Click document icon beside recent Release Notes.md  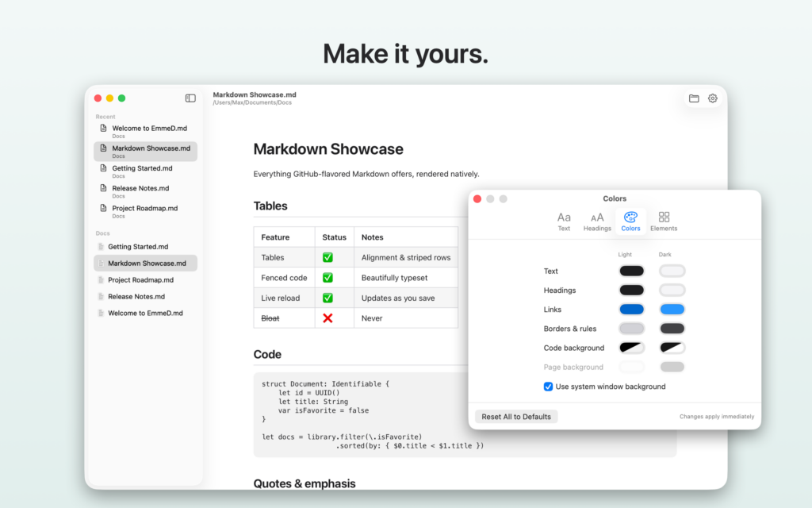click(x=104, y=188)
